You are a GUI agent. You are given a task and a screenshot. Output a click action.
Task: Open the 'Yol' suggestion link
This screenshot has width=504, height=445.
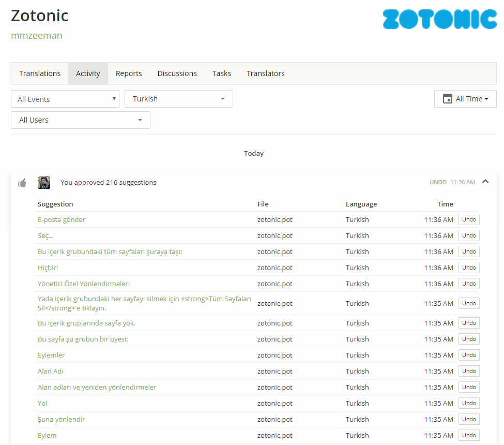(42, 404)
